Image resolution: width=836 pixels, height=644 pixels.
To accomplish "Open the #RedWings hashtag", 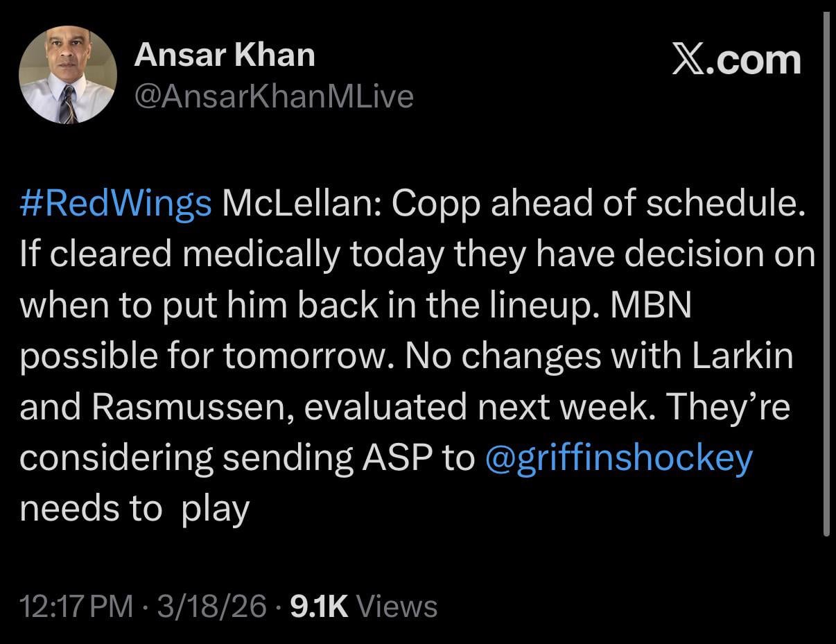I will coord(115,204).
